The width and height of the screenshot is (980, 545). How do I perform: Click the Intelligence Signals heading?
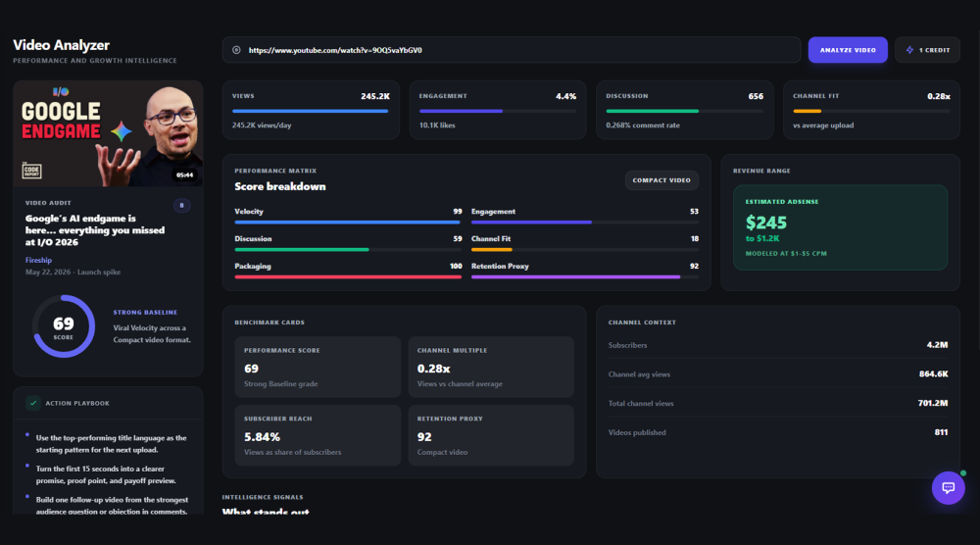[x=263, y=498]
